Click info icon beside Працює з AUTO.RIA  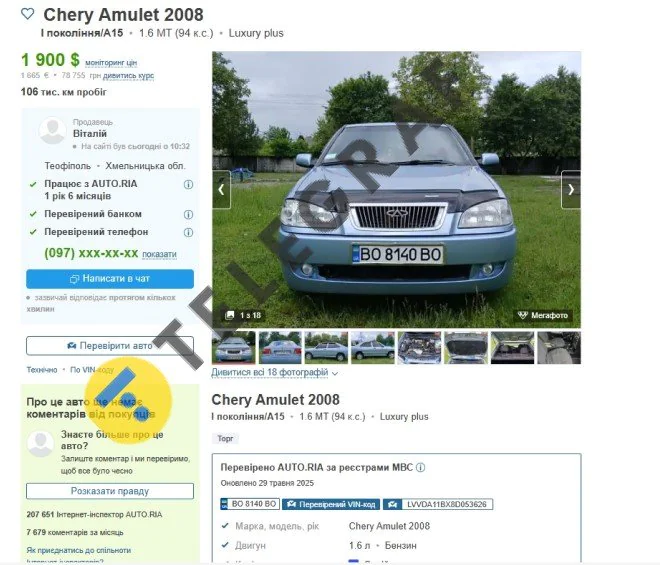tap(189, 184)
